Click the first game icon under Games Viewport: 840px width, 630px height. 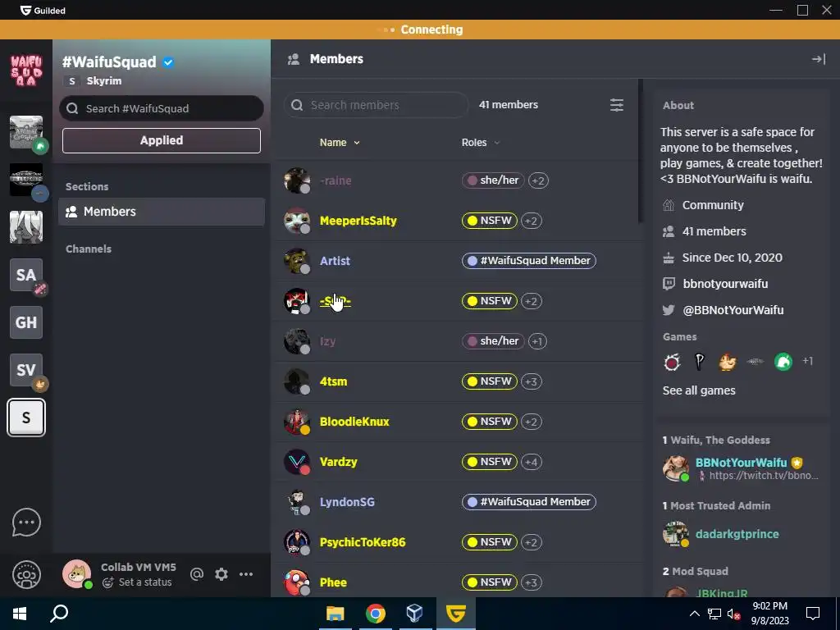coord(672,363)
